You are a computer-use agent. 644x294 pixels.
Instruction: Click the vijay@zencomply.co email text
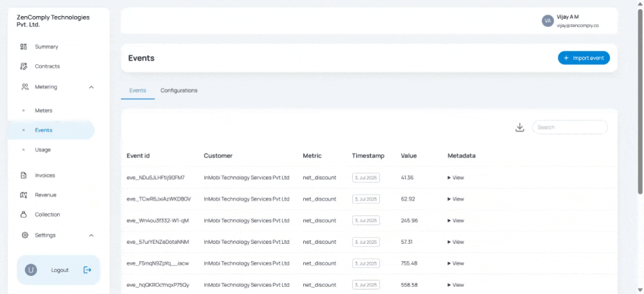578,26
